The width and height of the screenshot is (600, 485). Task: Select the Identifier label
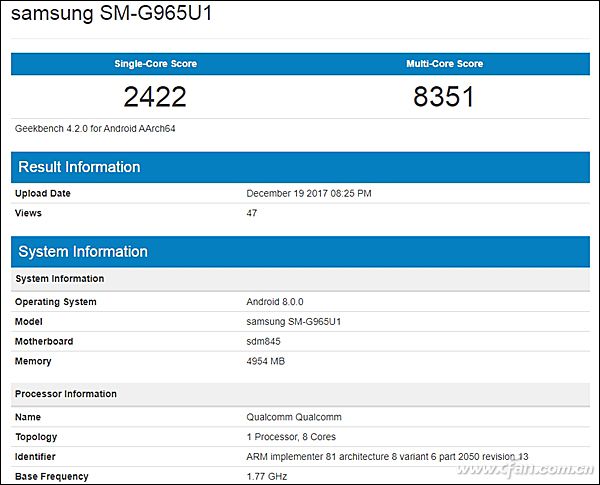click(35, 457)
